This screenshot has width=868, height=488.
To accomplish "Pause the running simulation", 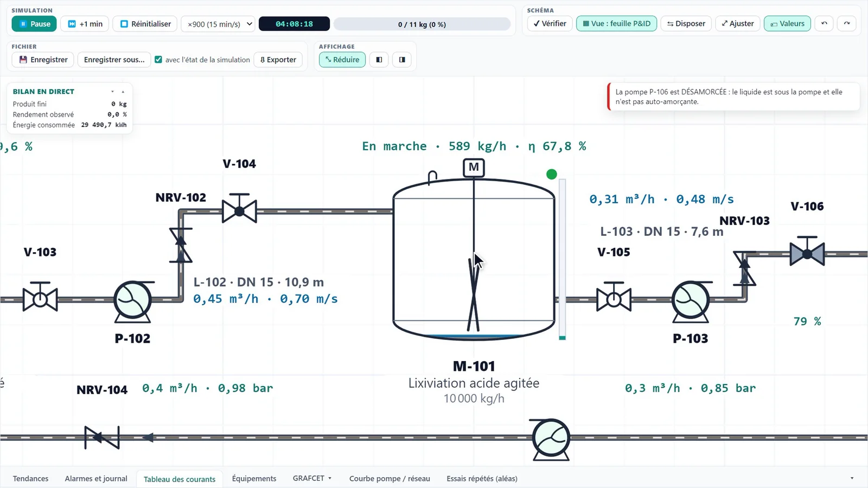I will [x=34, y=24].
